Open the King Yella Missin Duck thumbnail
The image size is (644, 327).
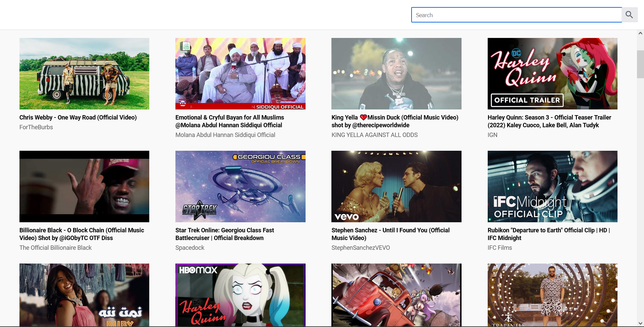pyautogui.click(x=396, y=74)
